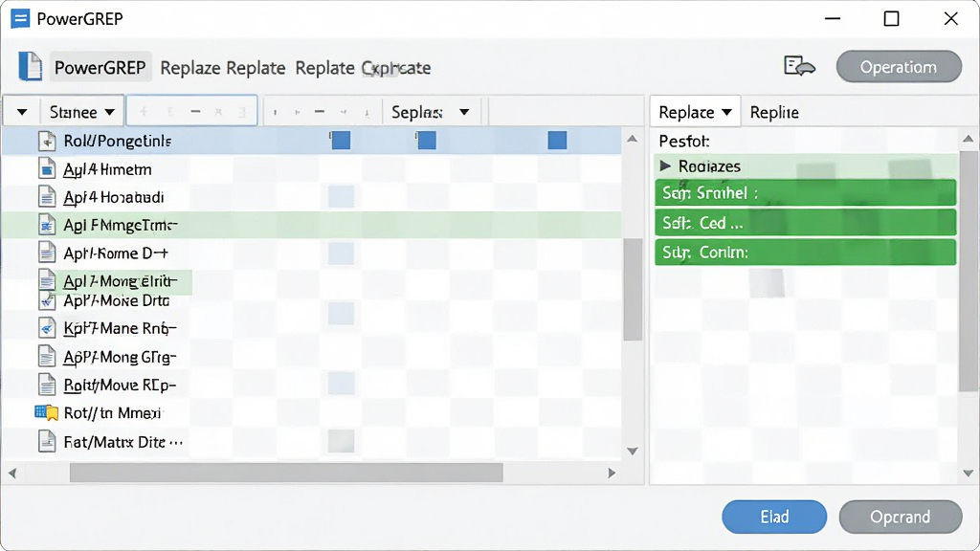Click the file icon beside Fat/Matrx Dite

[47, 442]
